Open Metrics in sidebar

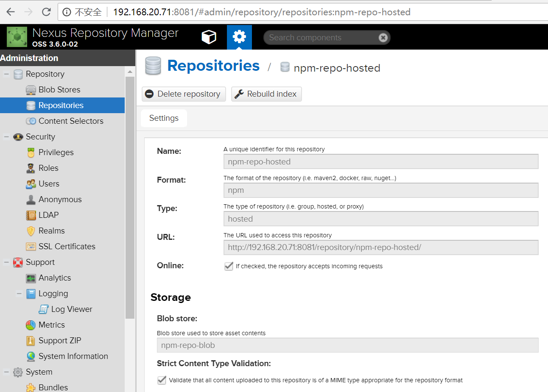[52, 325]
